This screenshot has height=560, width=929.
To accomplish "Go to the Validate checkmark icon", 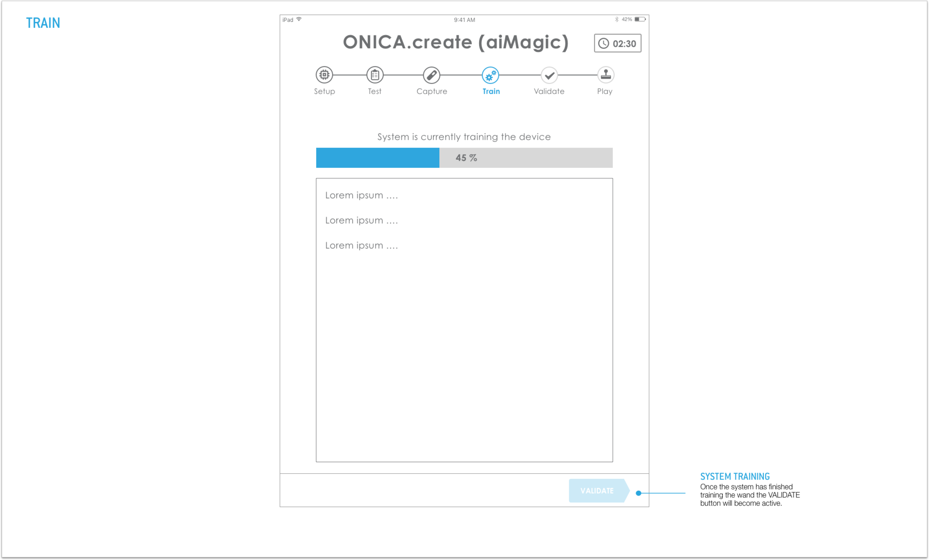I will tap(549, 75).
